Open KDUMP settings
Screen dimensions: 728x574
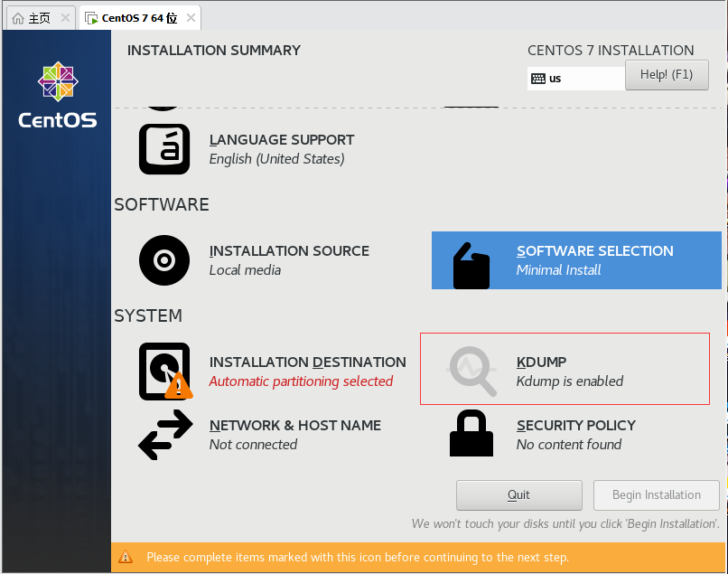click(565, 369)
